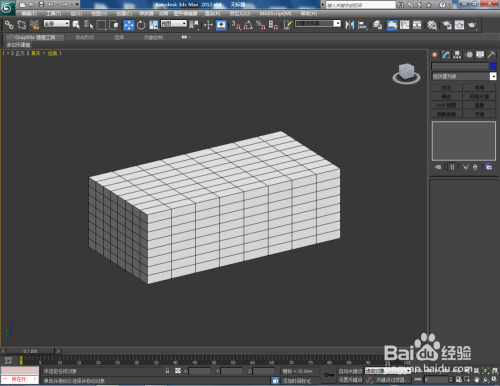The image size is (500, 386).
Task: Click the Select and Manipulate icon
Action: (208, 25)
